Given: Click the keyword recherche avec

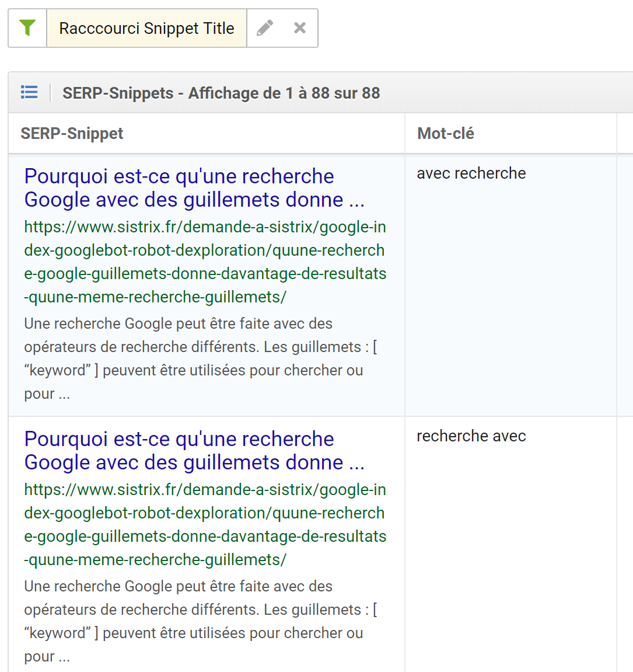Looking at the screenshot, I should (471, 436).
